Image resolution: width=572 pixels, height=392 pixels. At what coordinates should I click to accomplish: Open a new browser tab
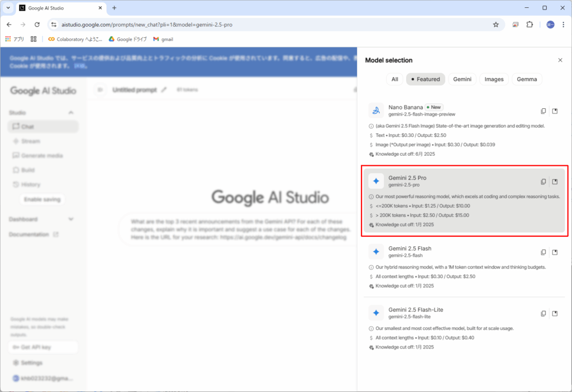[x=114, y=8]
